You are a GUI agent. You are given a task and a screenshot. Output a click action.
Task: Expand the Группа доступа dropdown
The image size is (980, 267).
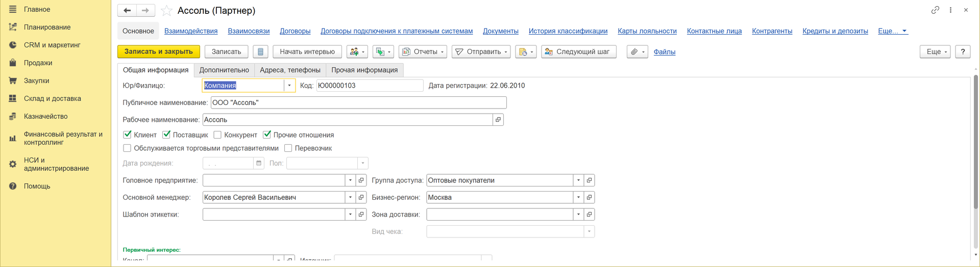tap(578, 180)
